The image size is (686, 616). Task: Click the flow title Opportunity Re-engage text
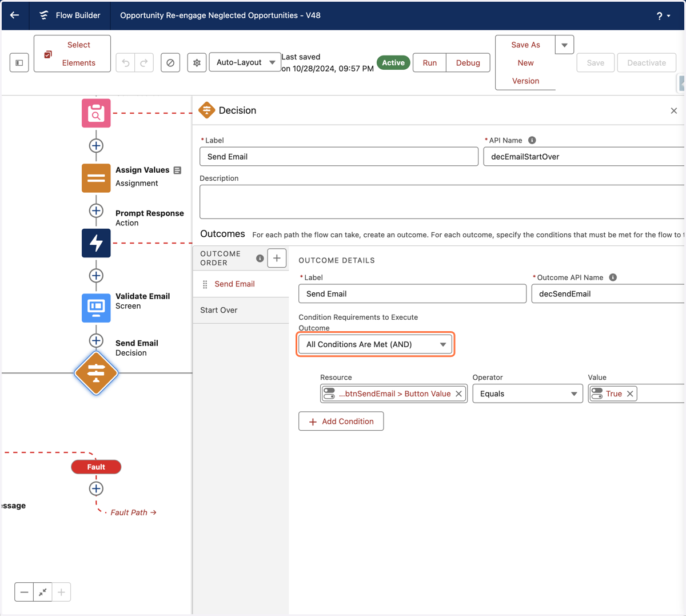pos(220,15)
